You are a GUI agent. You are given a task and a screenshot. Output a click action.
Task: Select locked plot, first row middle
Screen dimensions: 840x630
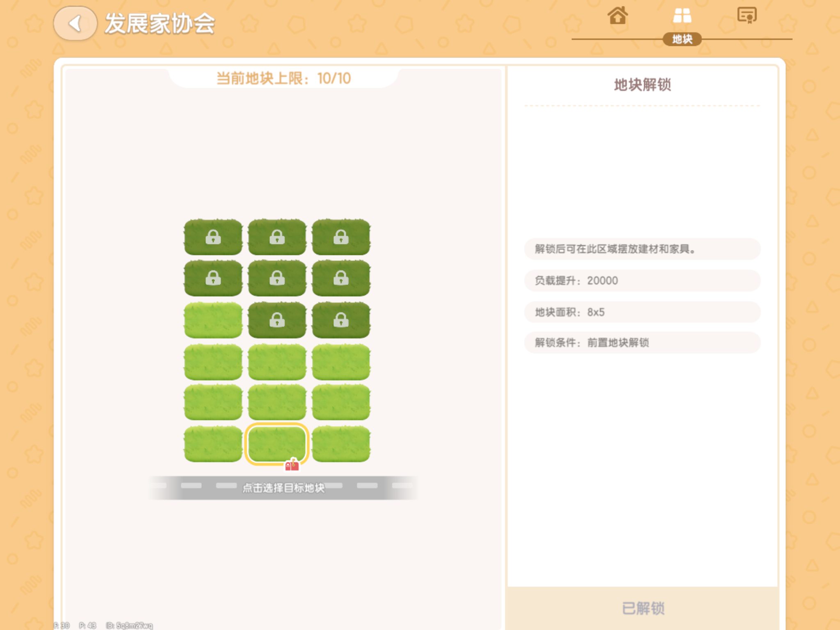coord(277,237)
